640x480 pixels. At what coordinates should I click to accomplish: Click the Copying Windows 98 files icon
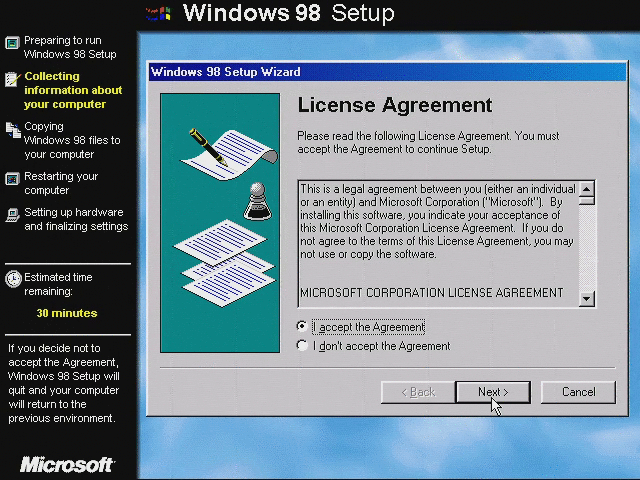click(x=13, y=130)
